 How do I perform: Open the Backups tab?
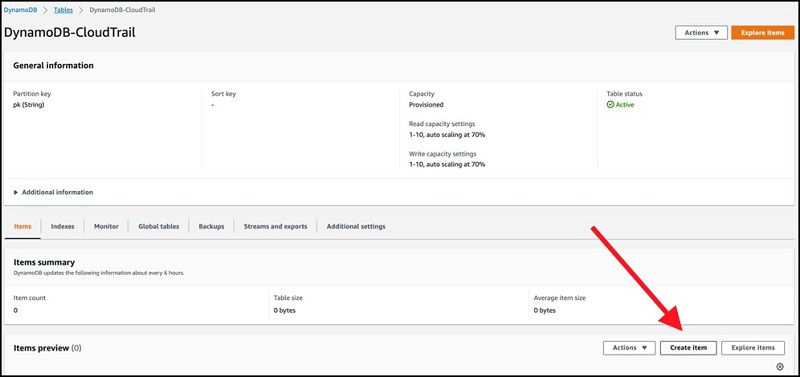(211, 226)
